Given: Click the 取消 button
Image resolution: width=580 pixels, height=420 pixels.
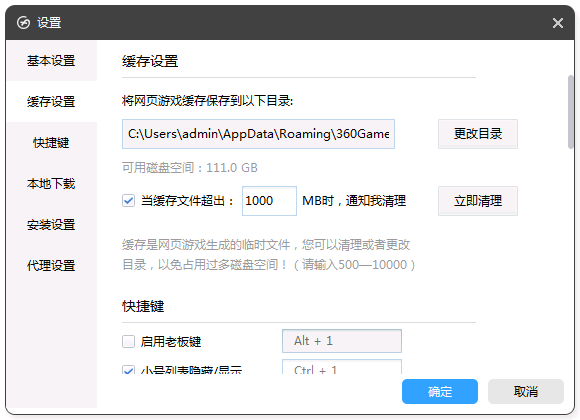Looking at the screenshot, I should click(526, 392).
